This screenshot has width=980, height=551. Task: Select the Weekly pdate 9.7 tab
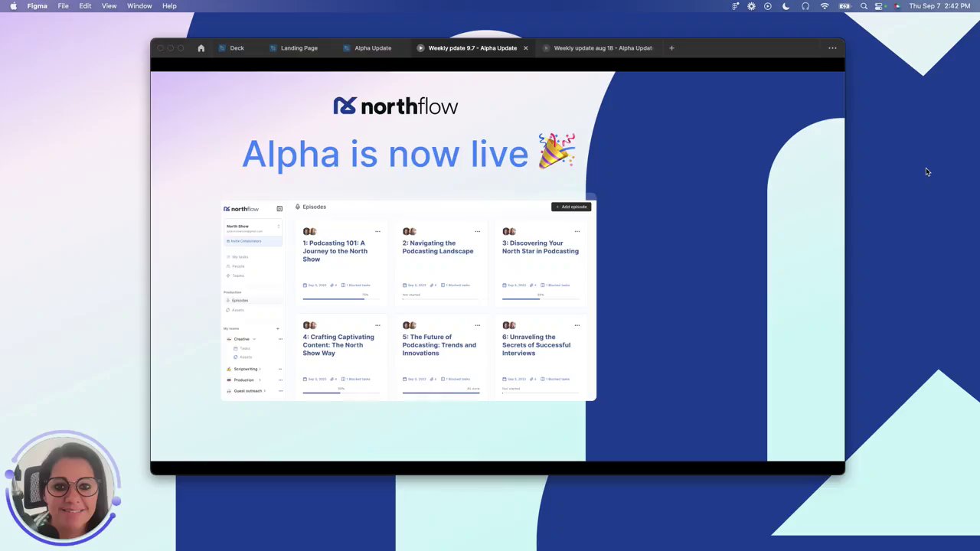[472, 48]
